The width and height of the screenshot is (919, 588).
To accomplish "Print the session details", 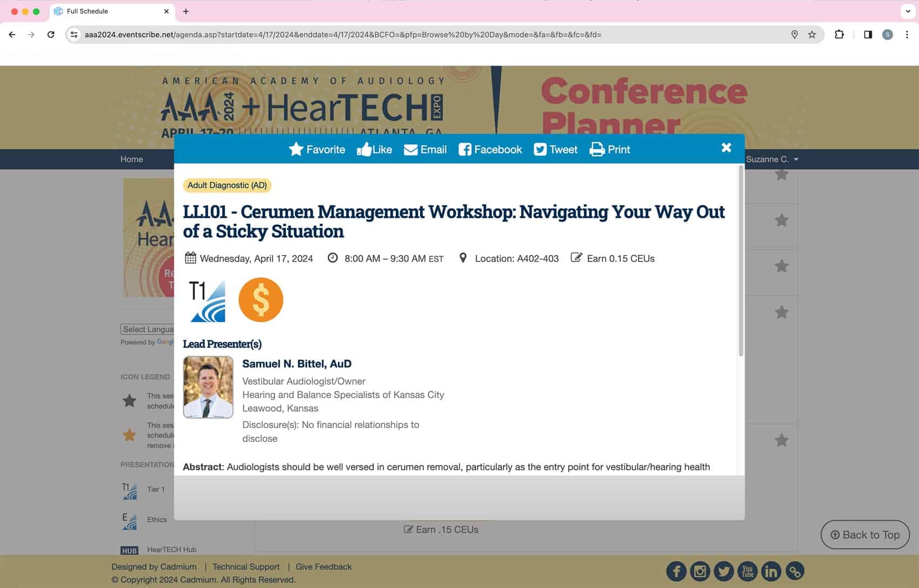I will click(610, 149).
